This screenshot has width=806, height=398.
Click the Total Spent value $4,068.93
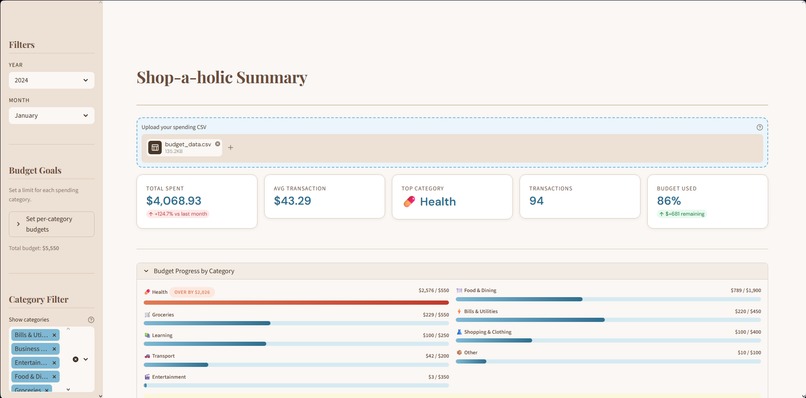174,201
